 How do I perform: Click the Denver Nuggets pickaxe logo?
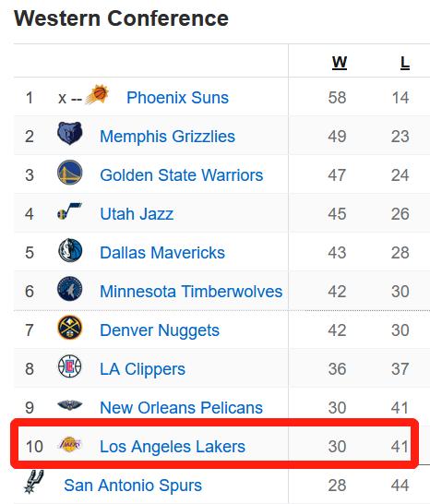pyautogui.click(x=70, y=328)
